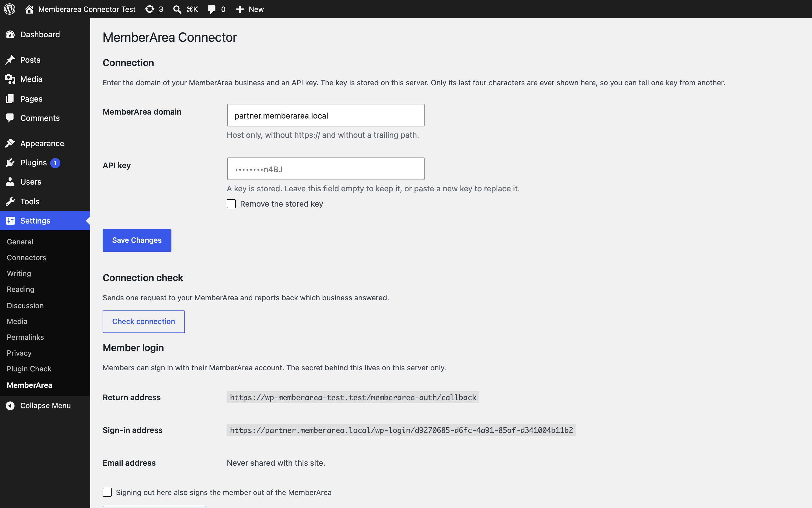Click the home icon in admin bar
Image resolution: width=812 pixels, height=508 pixels.
pos(29,9)
